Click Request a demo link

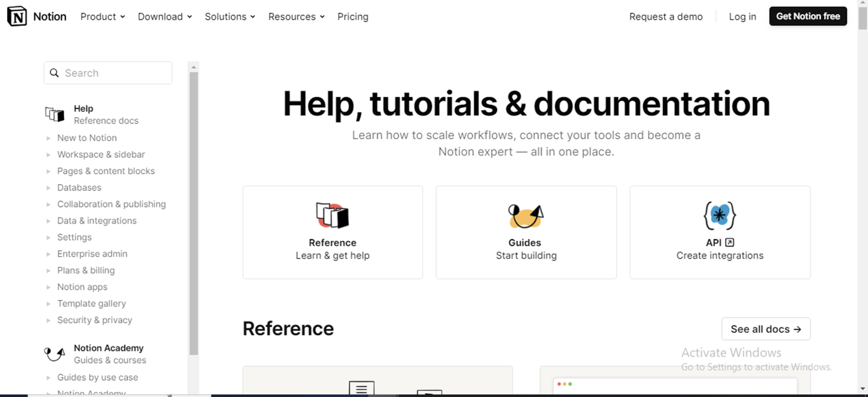click(666, 17)
